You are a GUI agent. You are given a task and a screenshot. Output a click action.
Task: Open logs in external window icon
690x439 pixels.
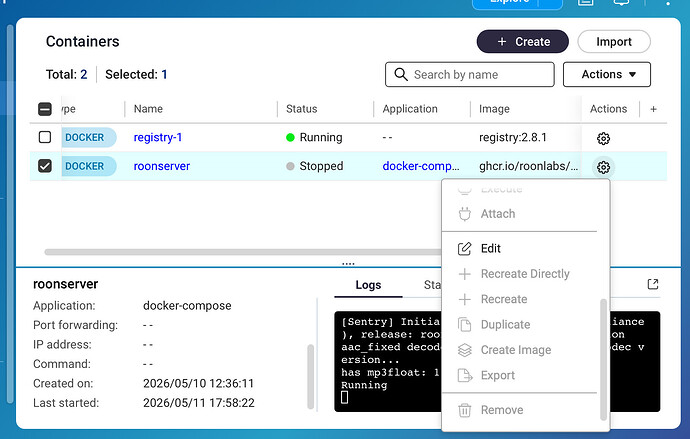click(653, 284)
